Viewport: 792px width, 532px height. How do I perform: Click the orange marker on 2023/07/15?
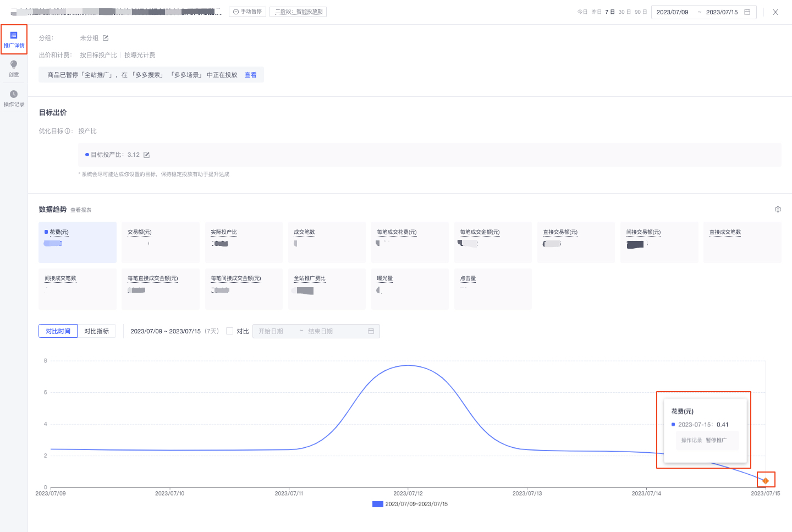pyautogui.click(x=766, y=481)
